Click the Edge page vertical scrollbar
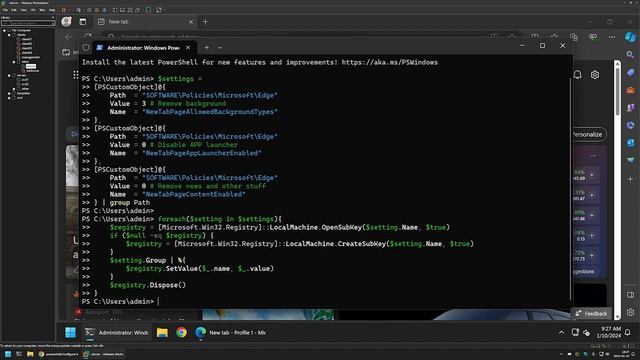This screenshot has height=360, width=640. coord(618,190)
